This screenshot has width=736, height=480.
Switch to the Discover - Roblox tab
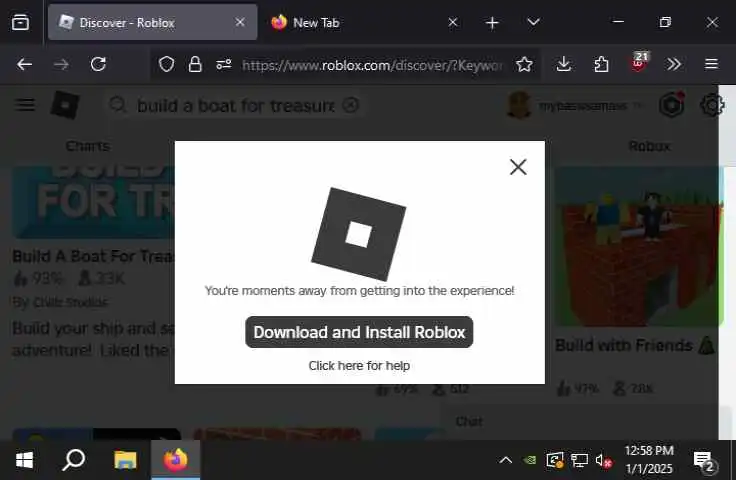[x=153, y=23]
